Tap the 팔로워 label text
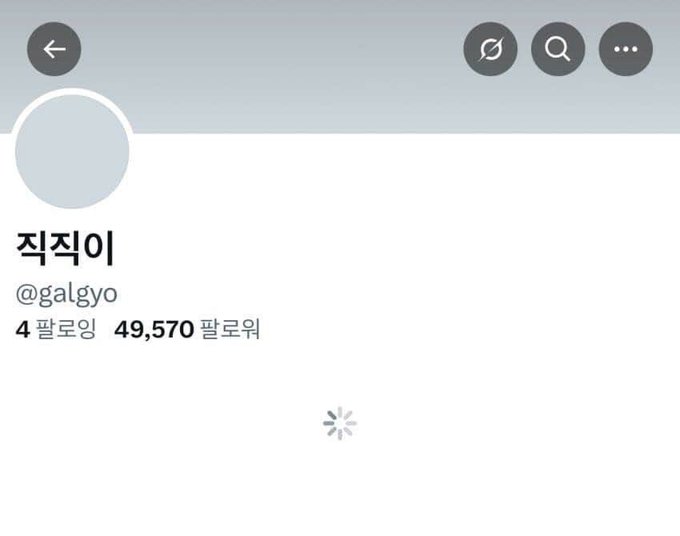Viewport: 680px width, 536px height. [x=230, y=329]
